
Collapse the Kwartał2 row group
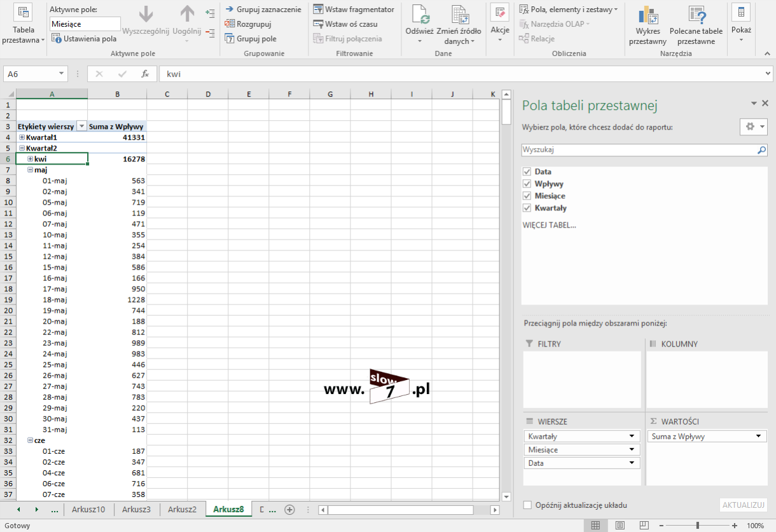coord(22,148)
